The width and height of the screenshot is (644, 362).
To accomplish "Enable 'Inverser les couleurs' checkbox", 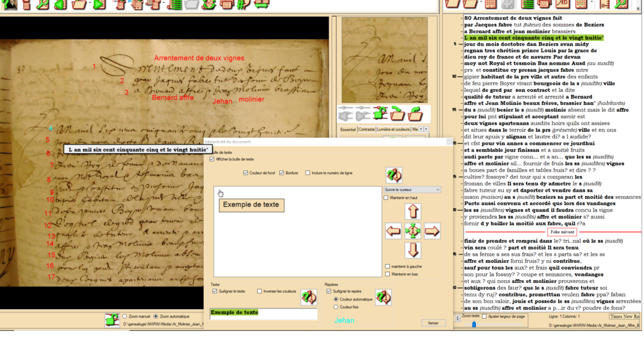I will pos(259,292).
